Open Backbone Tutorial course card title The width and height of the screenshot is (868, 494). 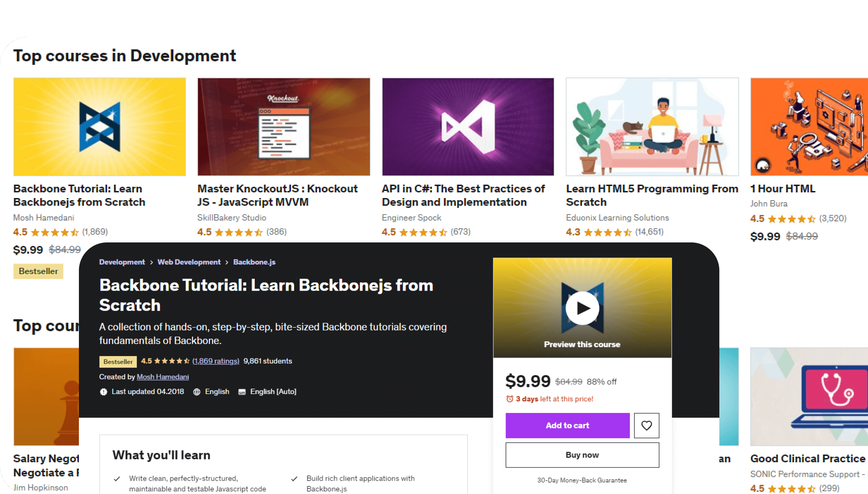(x=79, y=195)
